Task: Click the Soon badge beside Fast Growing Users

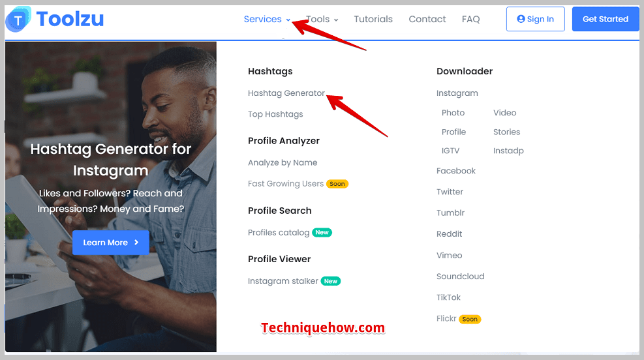Action: pyautogui.click(x=337, y=184)
